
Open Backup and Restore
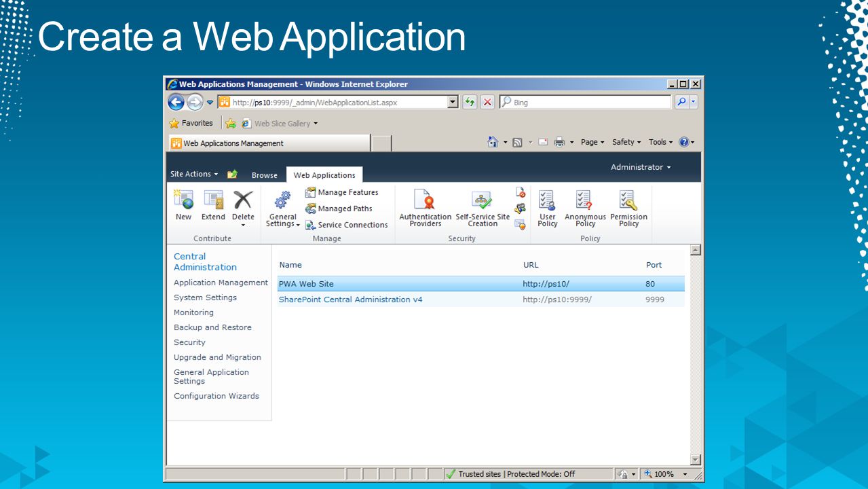[x=212, y=327]
